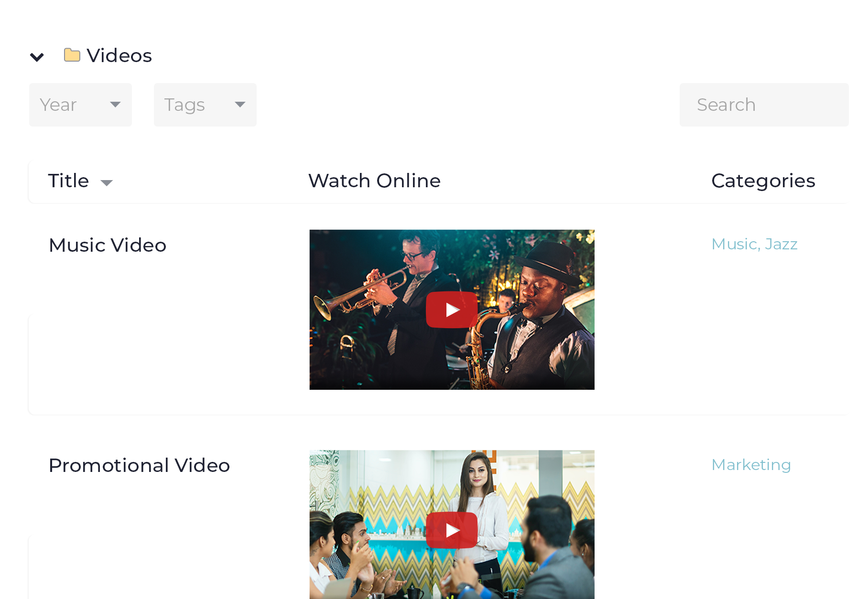Select the Videos folder label

point(119,56)
